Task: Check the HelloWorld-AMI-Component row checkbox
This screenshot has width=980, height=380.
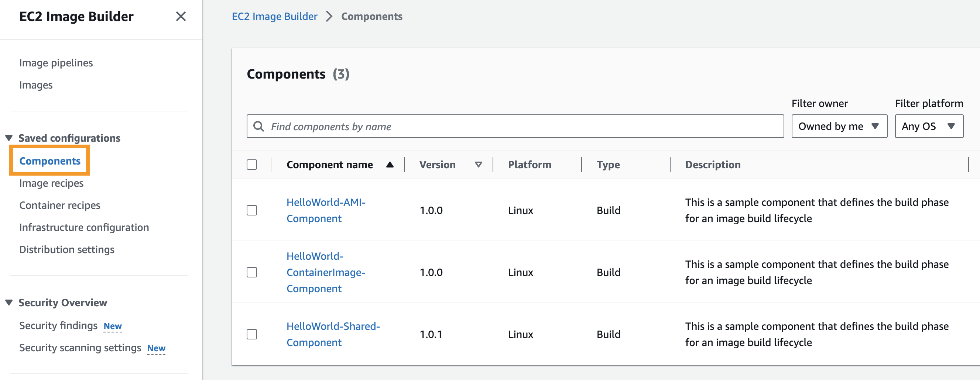Action: click(x=252, y=210)
